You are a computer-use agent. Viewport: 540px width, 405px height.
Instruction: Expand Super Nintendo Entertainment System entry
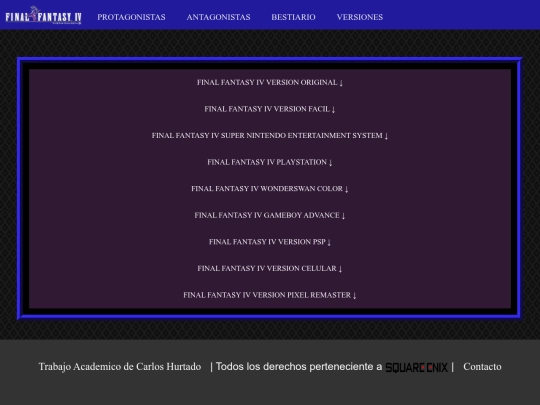coord(270,136)
